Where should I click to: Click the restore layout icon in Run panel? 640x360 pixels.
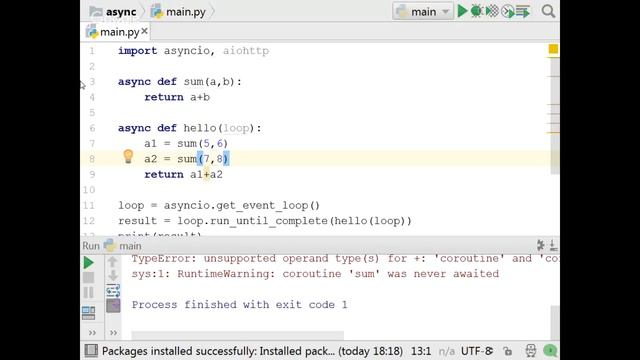click(89, 313)
